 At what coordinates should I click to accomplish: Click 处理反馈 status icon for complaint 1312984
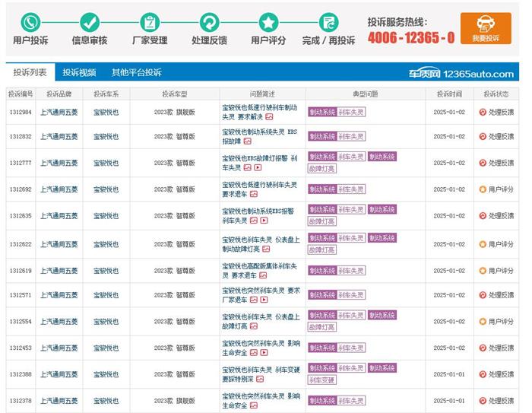pyautogui.click(x=483, y=112)
